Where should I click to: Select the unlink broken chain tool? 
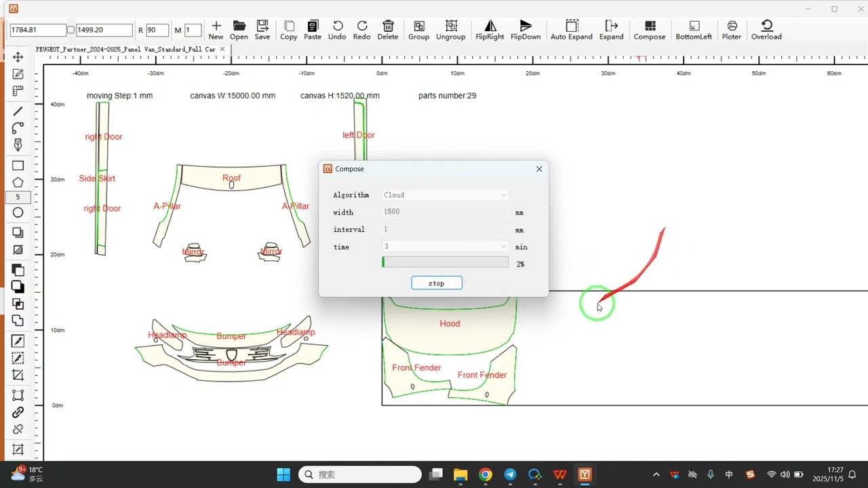tap(18, 429)
